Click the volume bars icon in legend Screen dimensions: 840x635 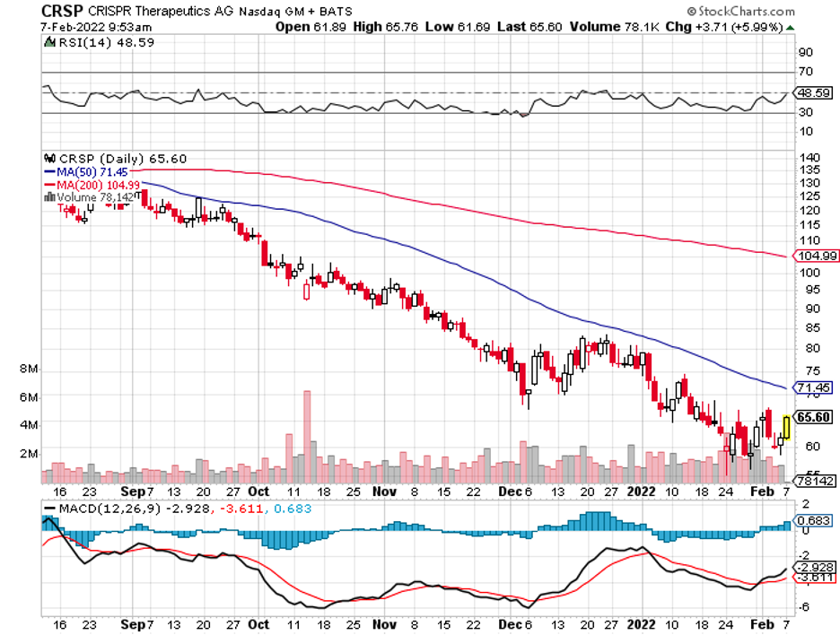50,197
